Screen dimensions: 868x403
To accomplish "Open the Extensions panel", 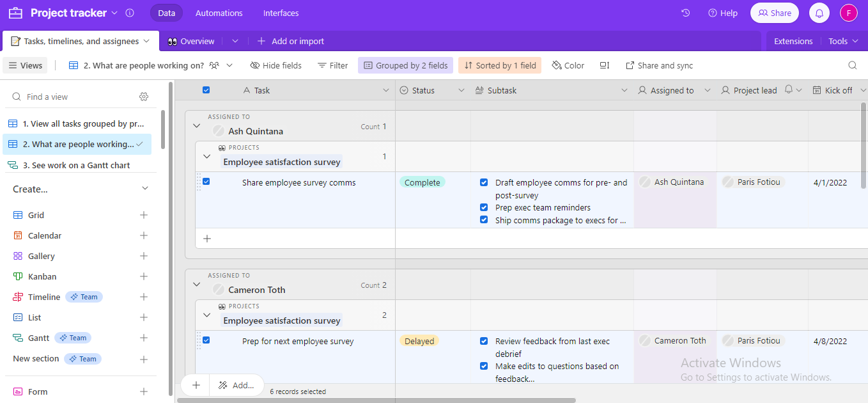I will [x=793, y=40].
